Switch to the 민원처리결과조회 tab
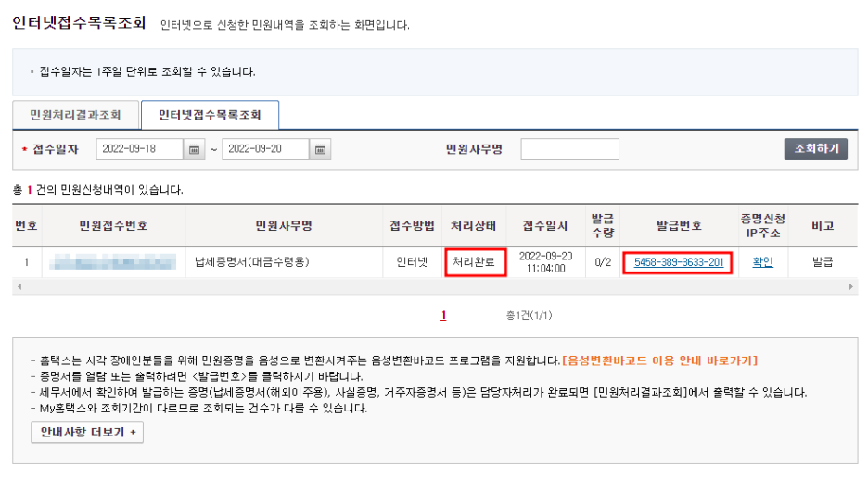This screenshot has height=480, width=868. pos(75,115)
